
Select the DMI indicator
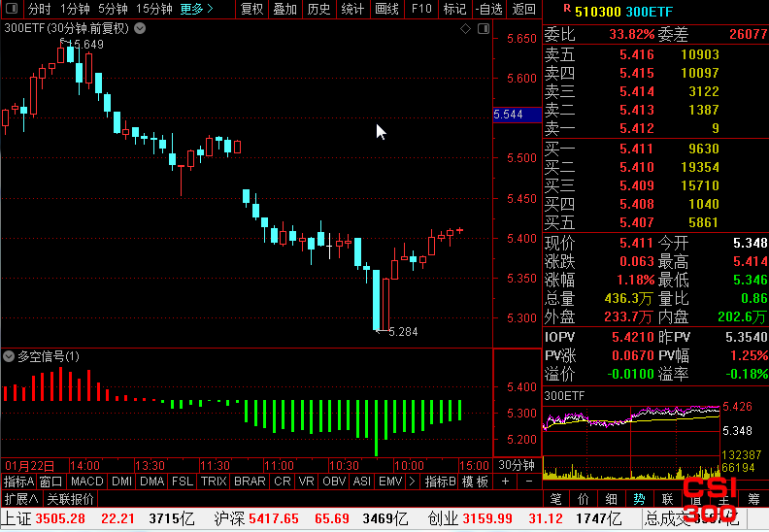(x=121, y=482)
